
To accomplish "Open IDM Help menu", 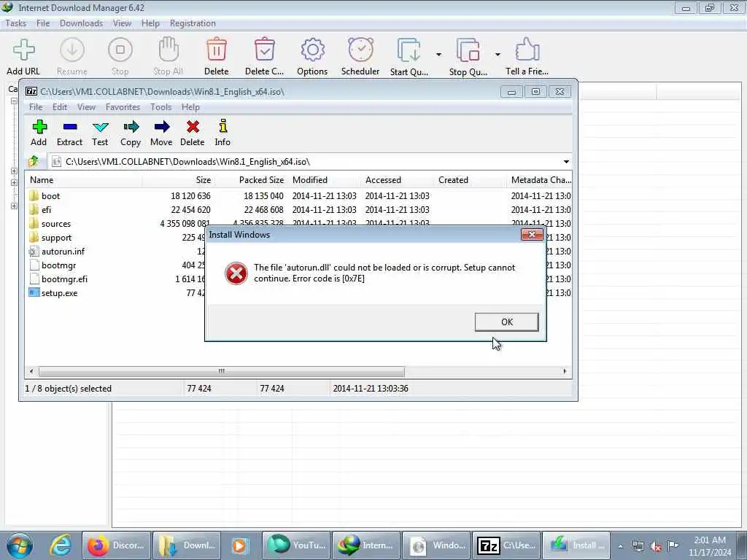I will 150,23.
